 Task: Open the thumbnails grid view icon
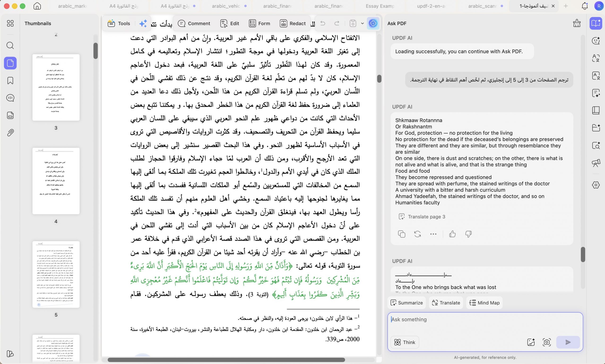click(x=10, y=23)
